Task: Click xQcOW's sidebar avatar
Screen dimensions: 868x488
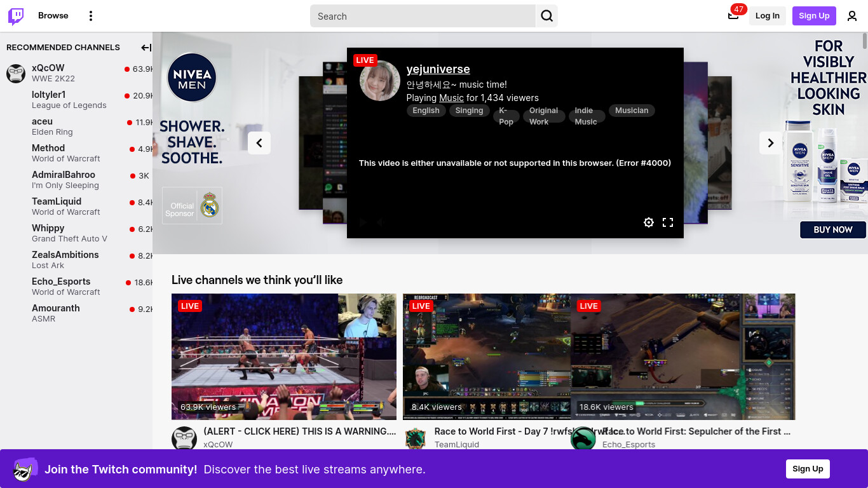Action: click(x=16, y=73)
